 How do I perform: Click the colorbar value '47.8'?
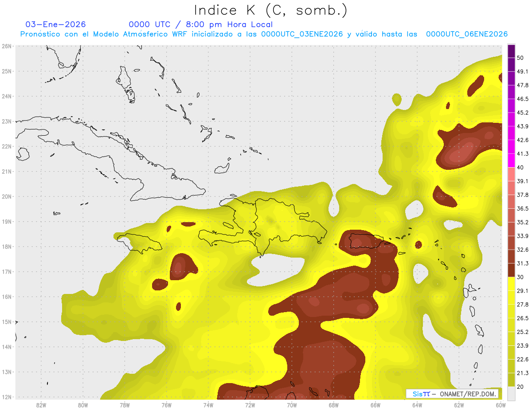click(522, 85)
